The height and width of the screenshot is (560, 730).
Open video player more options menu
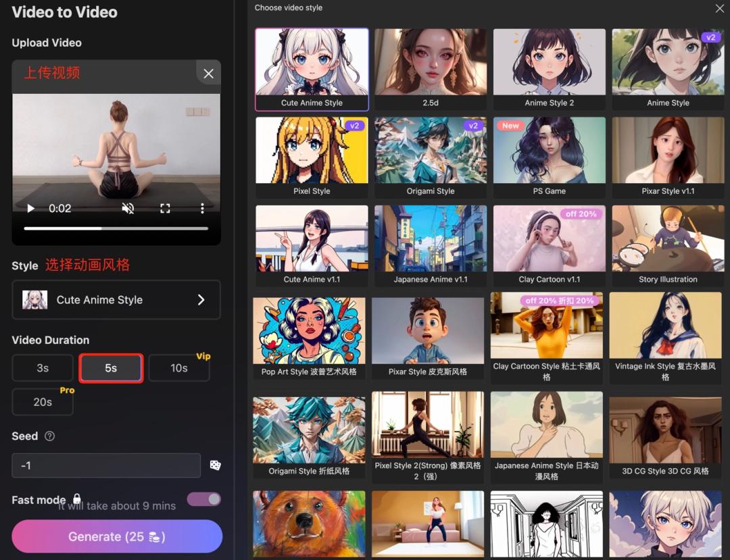tap(202, 209)
